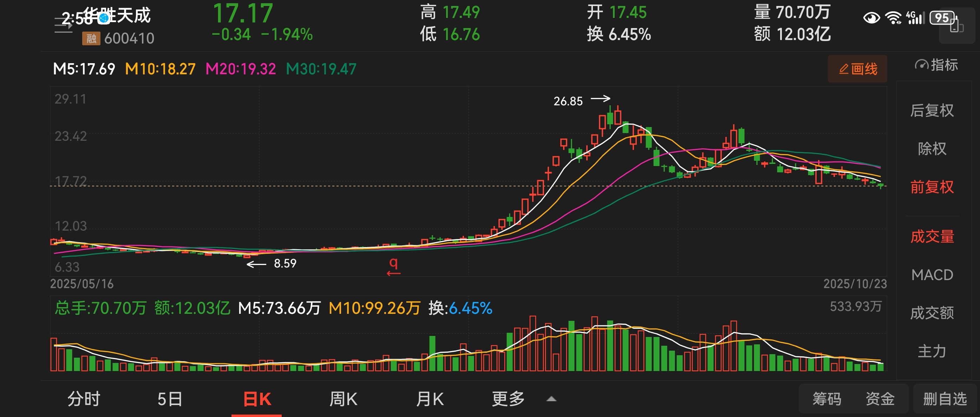Screen dimensions: 980x417
Task: Switch to the 分时 tab
Action: click(84, 399)
